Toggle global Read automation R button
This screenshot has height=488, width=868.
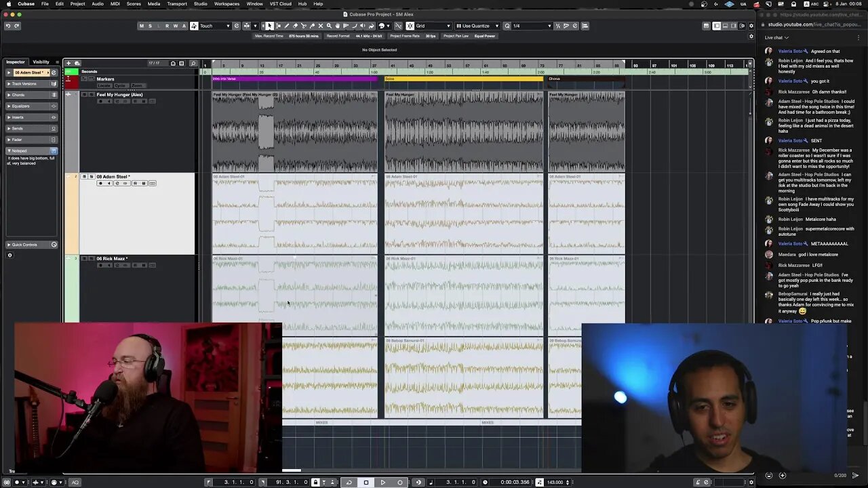tap(167, 26)
